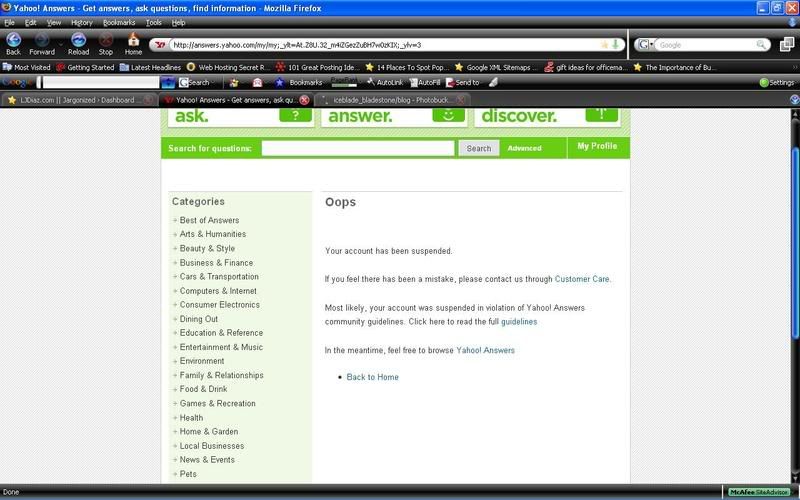800x500 pixels.
Task: Click the Google toolbar Search button
Action: pos(195,82)
